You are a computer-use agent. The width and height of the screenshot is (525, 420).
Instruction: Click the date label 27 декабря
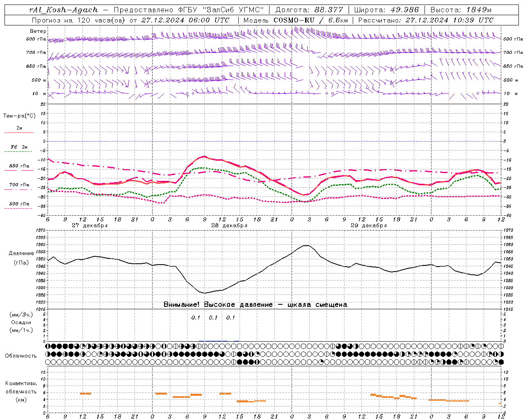coord(90,226)
